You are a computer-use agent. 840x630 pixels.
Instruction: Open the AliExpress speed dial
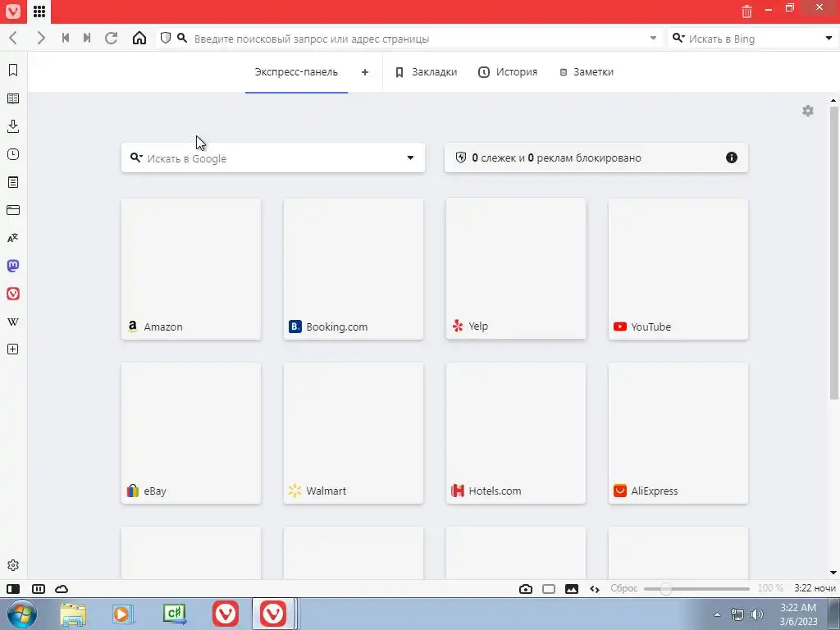tap(678, 433)
